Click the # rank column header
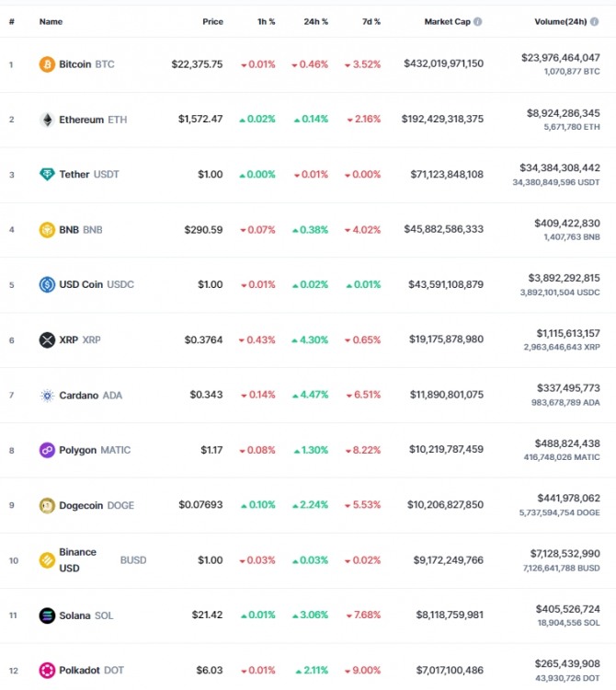The width and height of the screenshot is (616, 690). tap(12, 21)
